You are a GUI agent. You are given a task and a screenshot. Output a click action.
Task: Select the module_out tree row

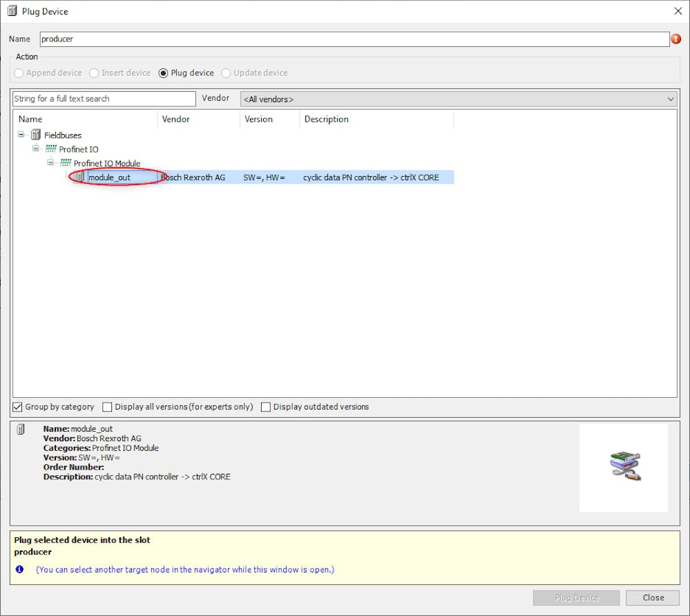pyautogui.click(x=265, y=177)
